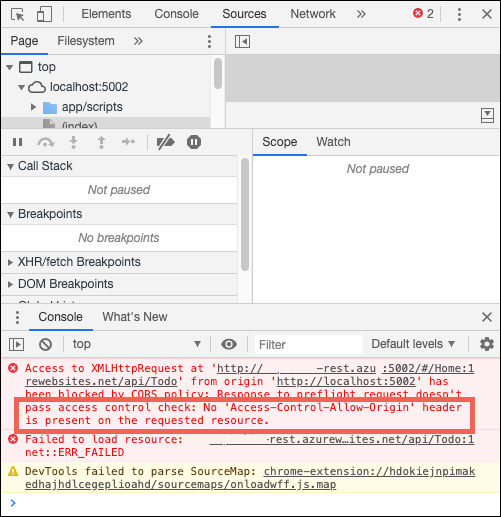Click the step arrow icon
The width and height of the screenshot is (501, 517).
click(128, 142)
